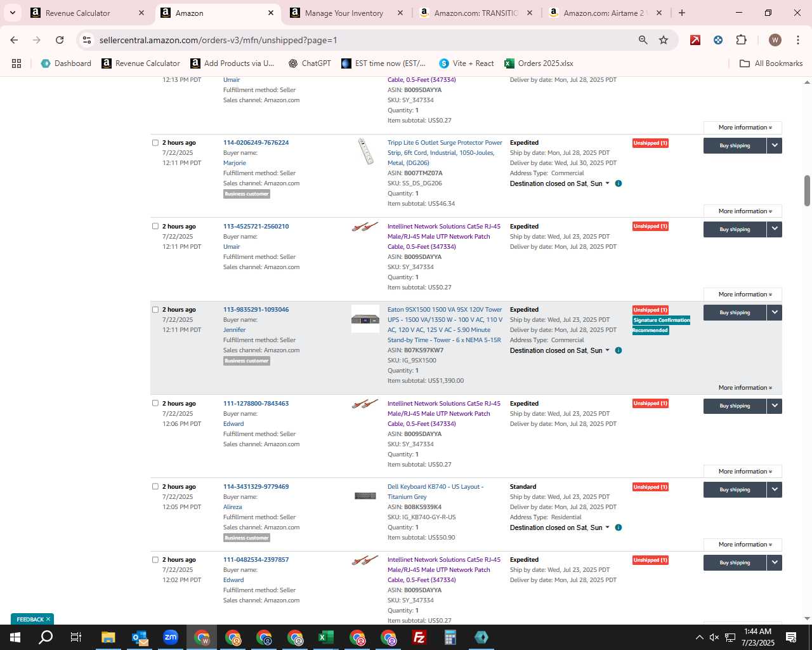Select checkbox for order 114-3431329-9779469
This screenshot has width=812, height=650.
tap(155, 486)
